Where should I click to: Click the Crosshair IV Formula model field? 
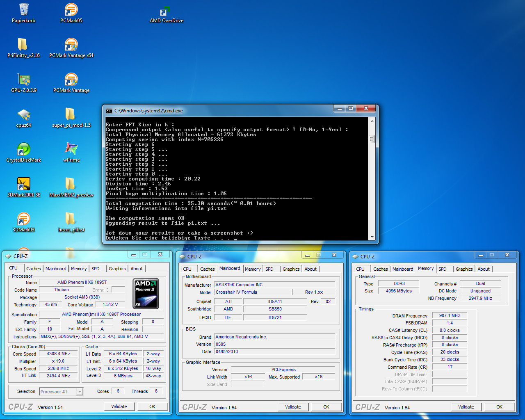click(253, 292)
